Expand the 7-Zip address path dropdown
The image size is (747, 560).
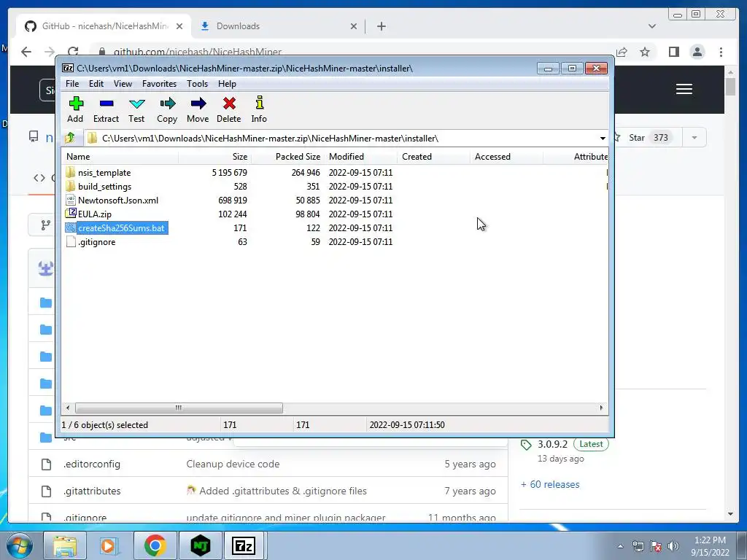pos(602,138)
